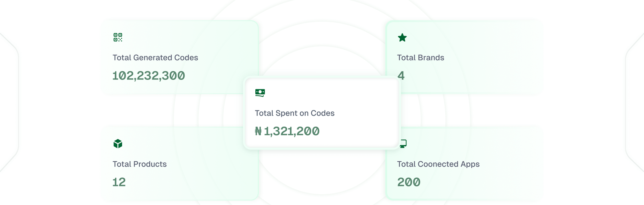
Task: Click the connected apps value 200
Action: click(409, 182)
